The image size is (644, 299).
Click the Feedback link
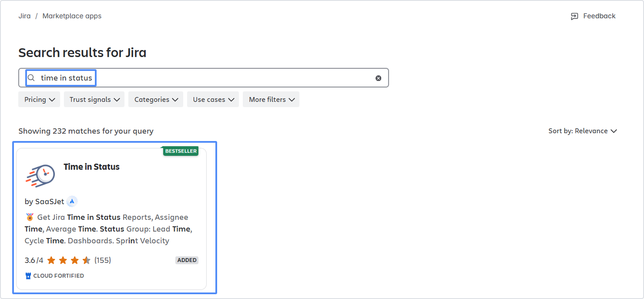(x=599, y=16)
